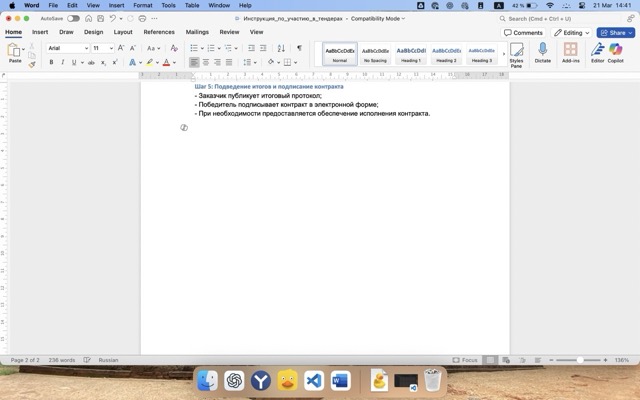Click the Share button
Viewport: 640px width, 400px height.
click(x=616, y=32)
